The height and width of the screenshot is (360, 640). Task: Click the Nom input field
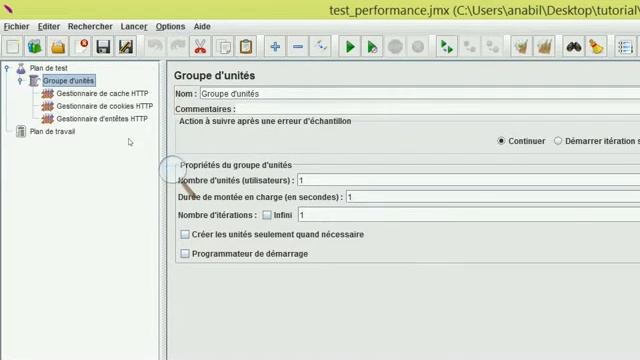pos(420,93)
